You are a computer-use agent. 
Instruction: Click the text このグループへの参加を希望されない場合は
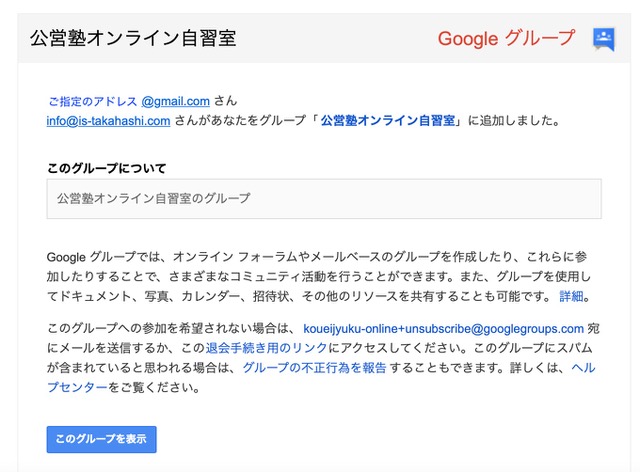[x=170, y=329]
